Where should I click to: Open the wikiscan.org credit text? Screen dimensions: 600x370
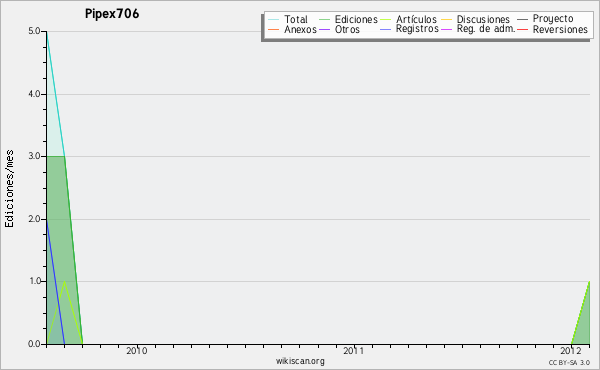[x=300, y=361]
